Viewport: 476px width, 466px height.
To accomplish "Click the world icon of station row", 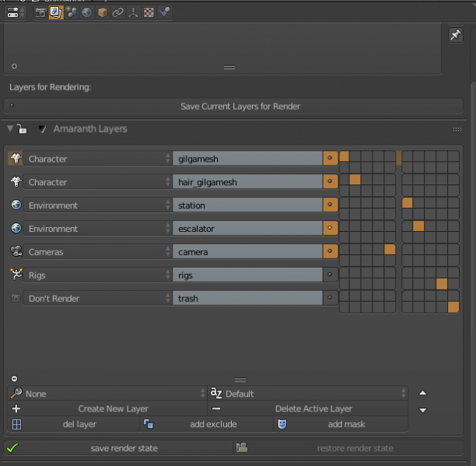I will [x=16, y=205].
